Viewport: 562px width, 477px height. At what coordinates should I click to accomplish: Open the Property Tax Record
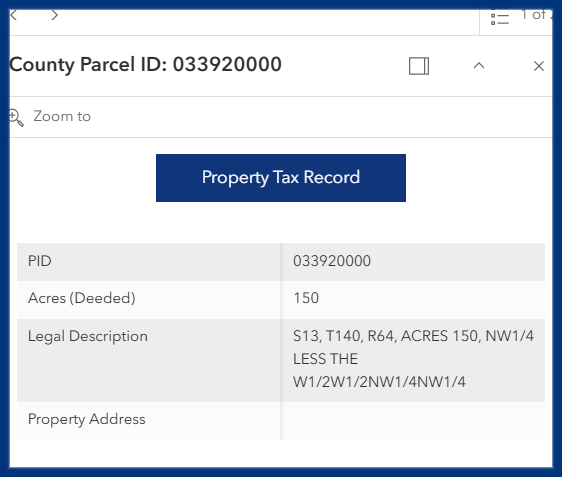pos(281,178)
